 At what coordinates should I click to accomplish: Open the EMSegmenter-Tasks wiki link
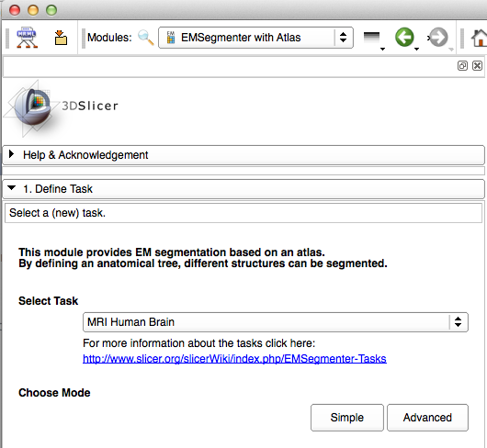(x=234, y=359)
